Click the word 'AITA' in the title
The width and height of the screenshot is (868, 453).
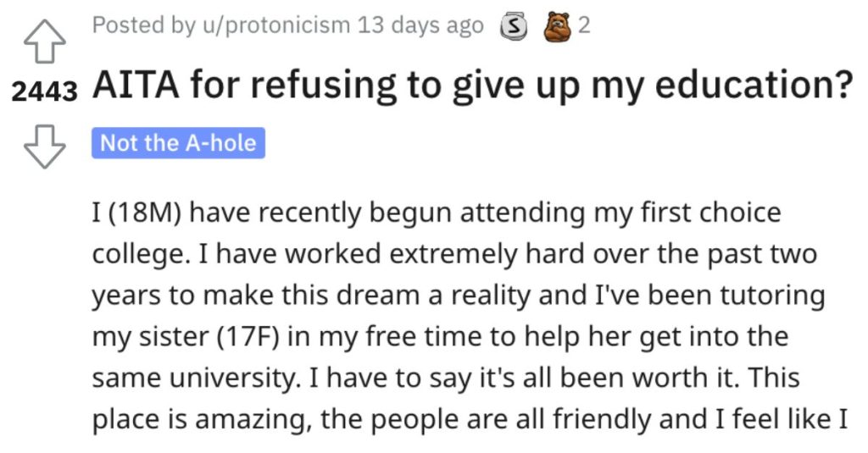click(136, 85)
